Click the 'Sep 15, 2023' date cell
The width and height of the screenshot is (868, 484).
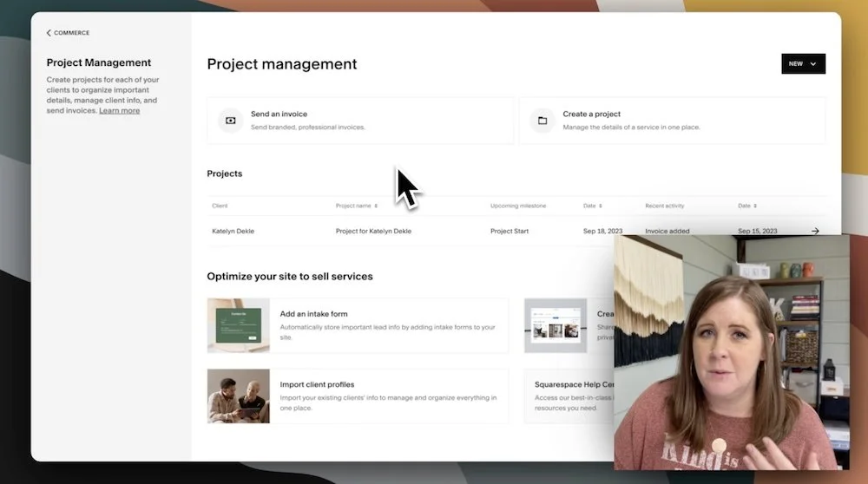[x=757, y=232]
